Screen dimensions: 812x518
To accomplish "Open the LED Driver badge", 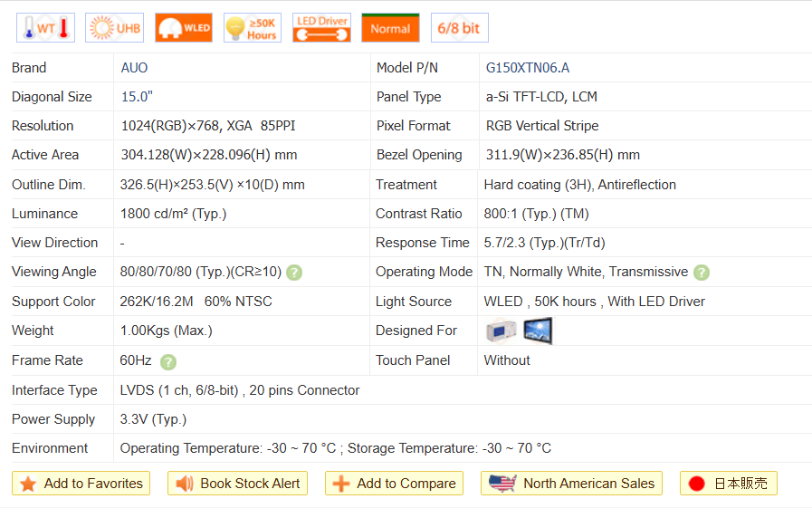I will (321, 28).
